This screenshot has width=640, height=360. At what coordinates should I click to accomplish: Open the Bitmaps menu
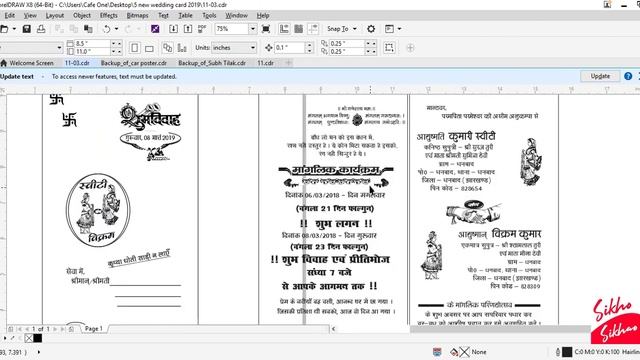(138, 16)
